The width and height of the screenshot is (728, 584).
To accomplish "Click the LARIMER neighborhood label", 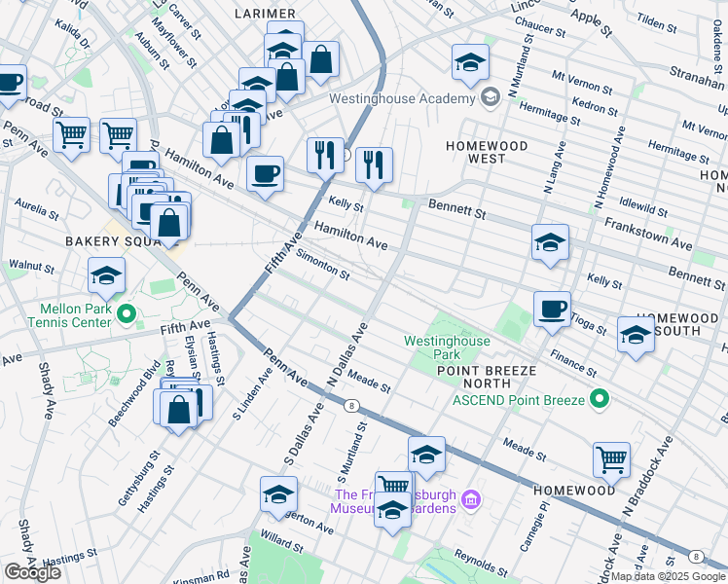I will click(265, 14).
